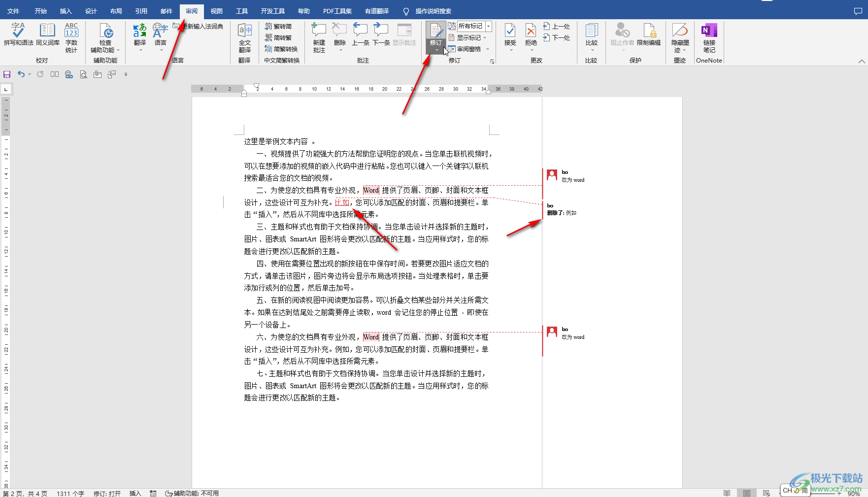Toggle Insert mode (插入) in status bar
This screenshot has height=497, width=868.
pos(135,493)
